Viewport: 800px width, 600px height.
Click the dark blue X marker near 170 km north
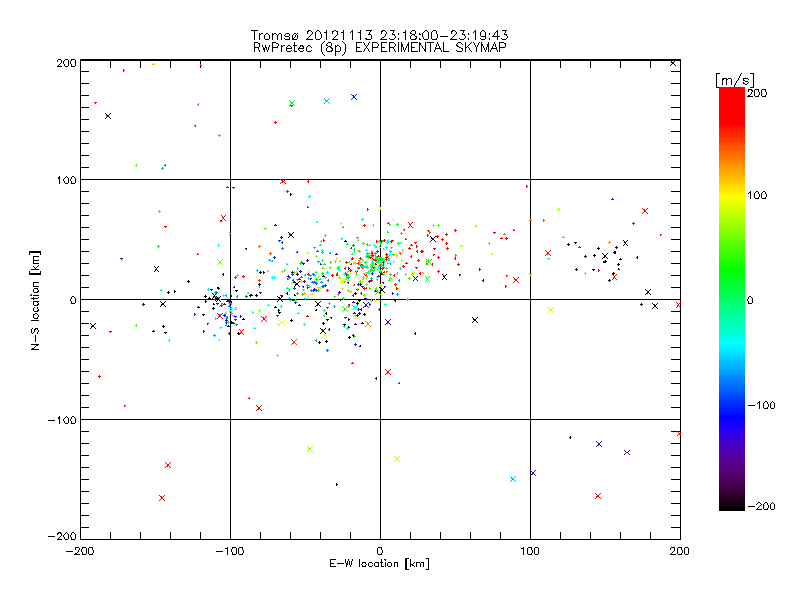354,97
